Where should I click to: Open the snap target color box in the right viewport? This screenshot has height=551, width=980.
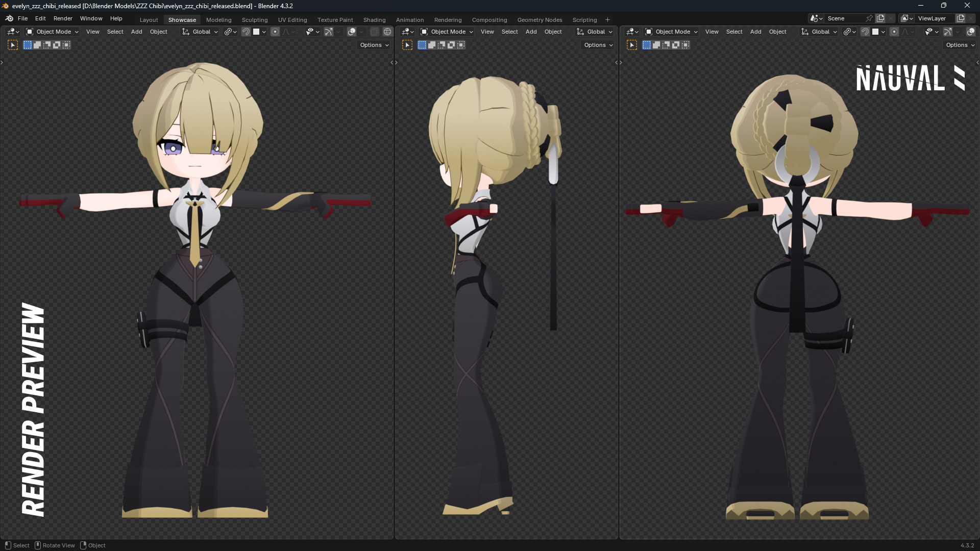click(875, 32)
